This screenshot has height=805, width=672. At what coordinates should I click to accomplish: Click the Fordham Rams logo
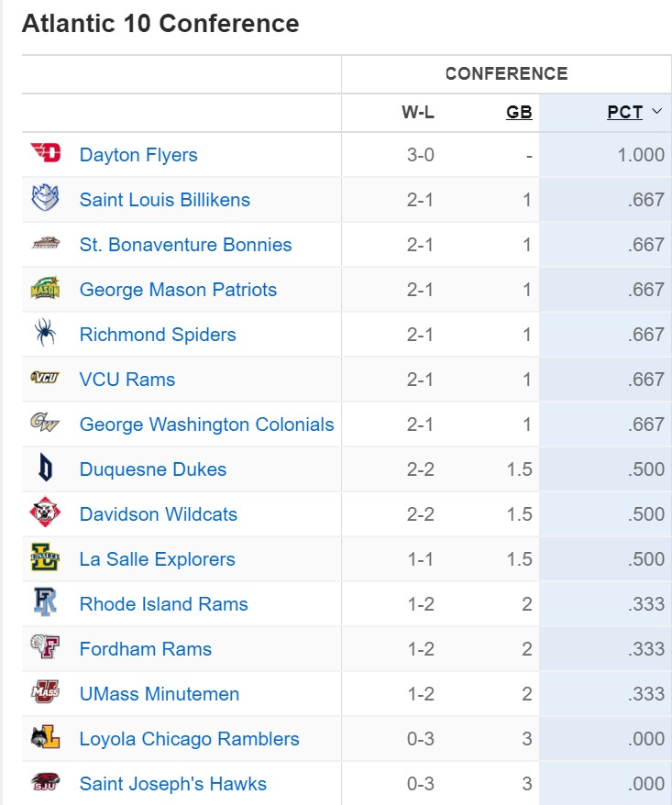click(x=45, y=648)
